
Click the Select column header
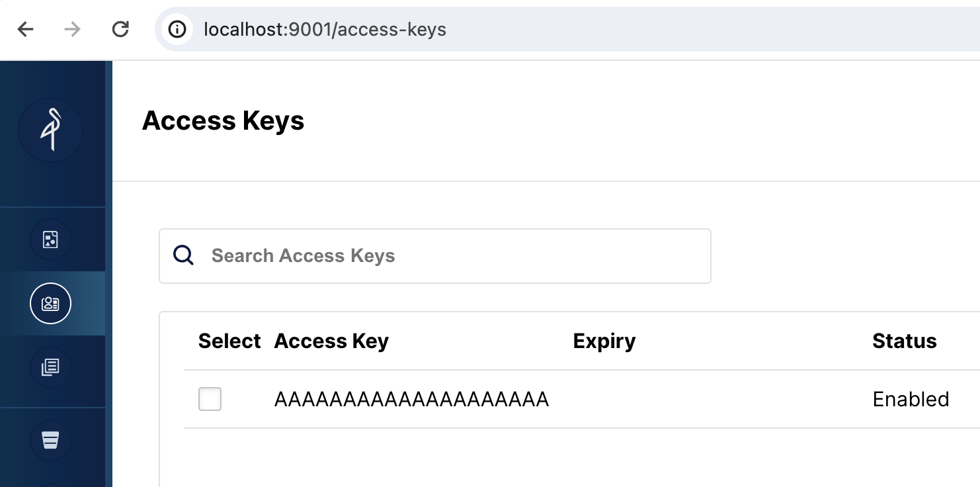point(229,341)
